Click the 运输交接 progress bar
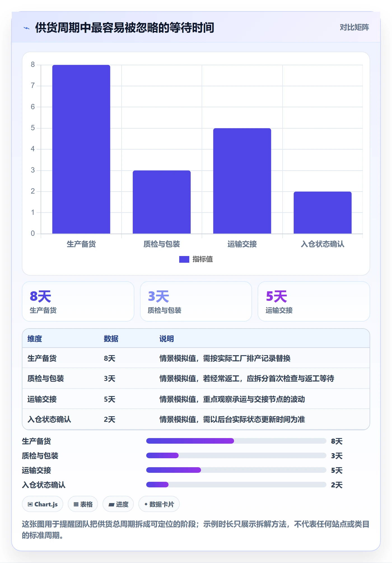Screen dimensions: 392x563 [x=236, y=470]
